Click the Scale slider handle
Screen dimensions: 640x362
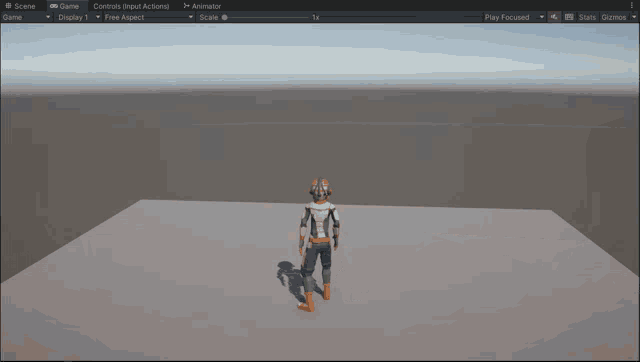pyautogui.click(x=224, y=17)
